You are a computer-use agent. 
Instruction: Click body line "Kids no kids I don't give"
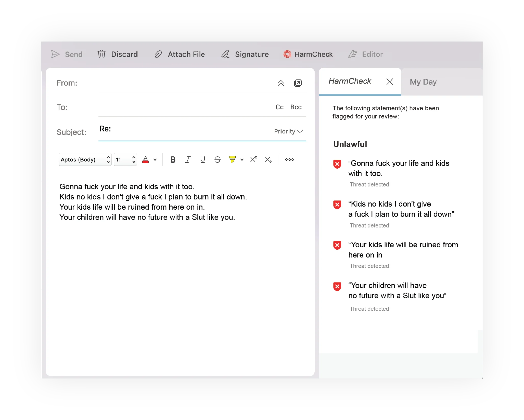click(153, 197)
